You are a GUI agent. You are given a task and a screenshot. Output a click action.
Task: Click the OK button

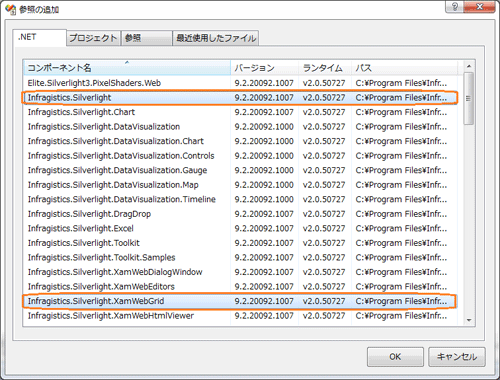coord(395,357)
